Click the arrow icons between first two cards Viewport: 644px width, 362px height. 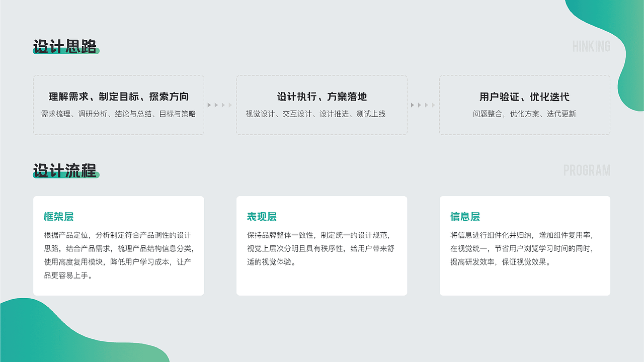pos(219,105)
